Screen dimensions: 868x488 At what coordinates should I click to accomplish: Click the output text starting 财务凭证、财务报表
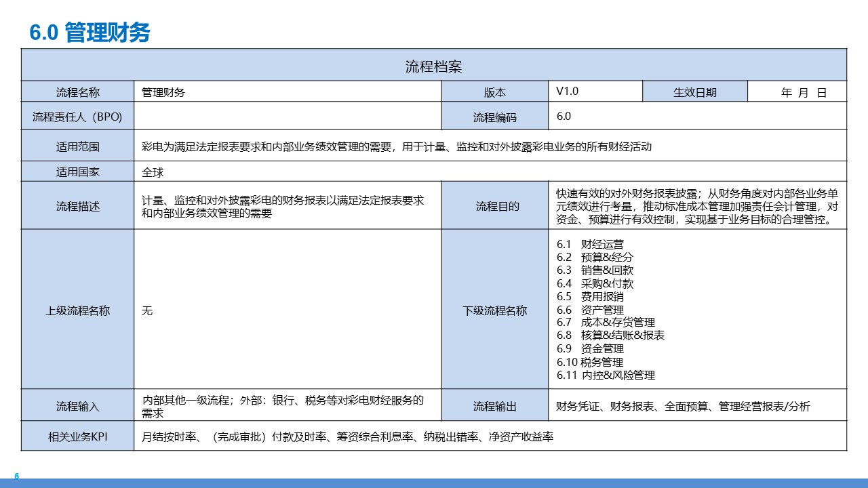683,406
